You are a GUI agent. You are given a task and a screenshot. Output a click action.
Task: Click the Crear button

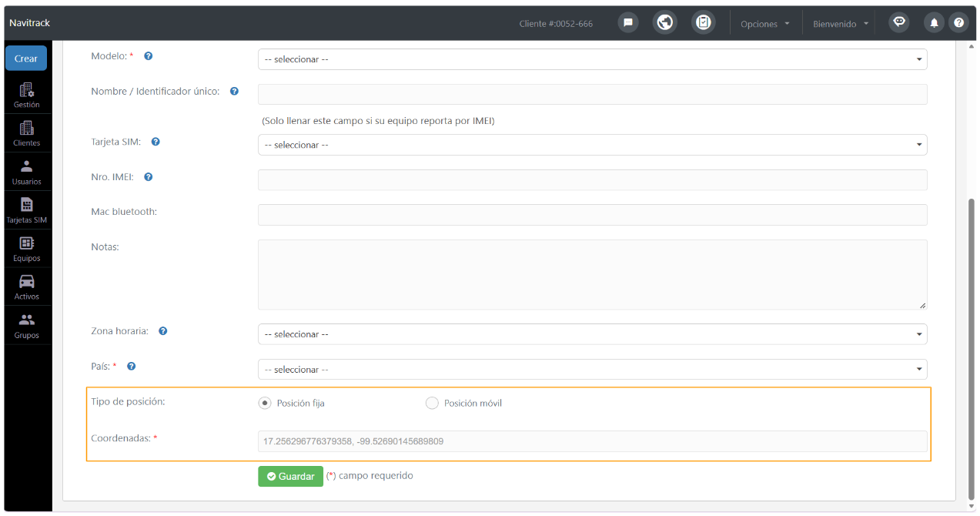pos(26,59)
